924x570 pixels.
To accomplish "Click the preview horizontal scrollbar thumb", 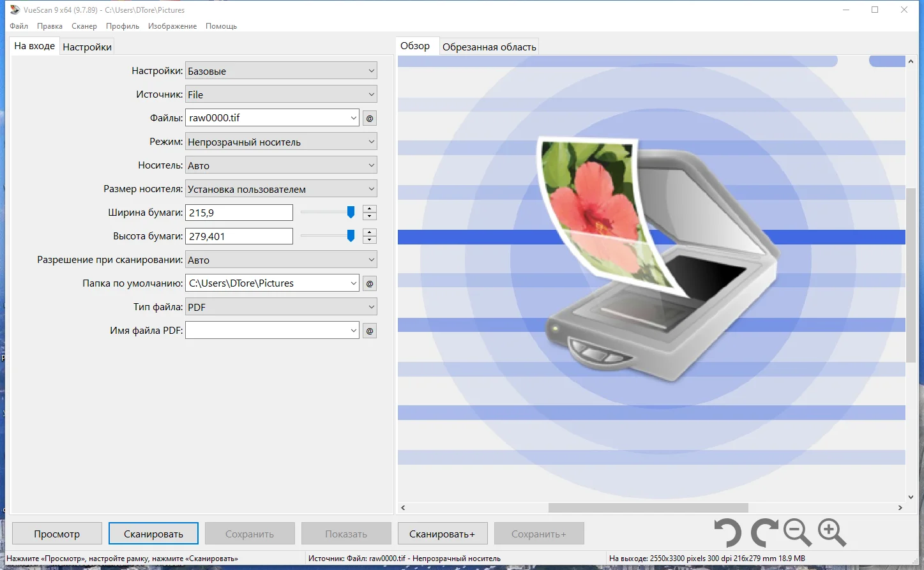I will click(x=648, y=508).
